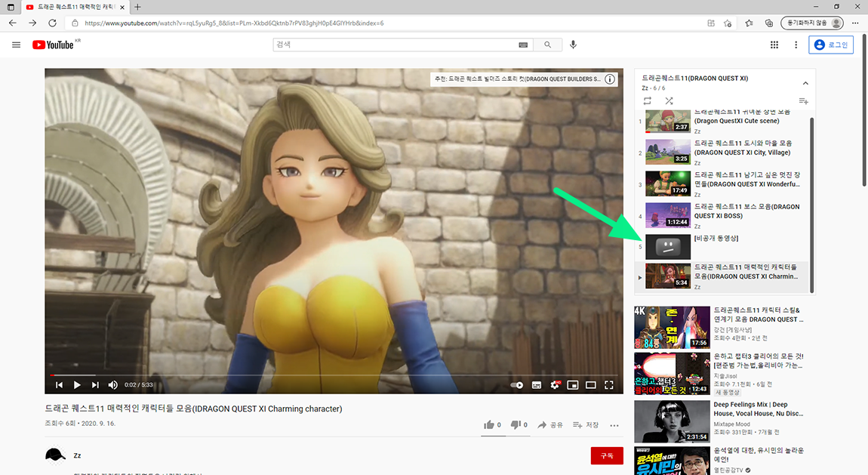
Task: Open on-screen keyboard icon in search box
Action: (523, 45)
